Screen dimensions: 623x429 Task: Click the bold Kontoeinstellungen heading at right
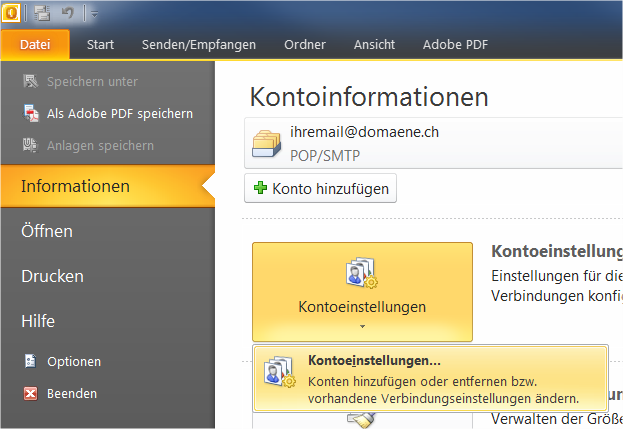[x=557, y=251]
